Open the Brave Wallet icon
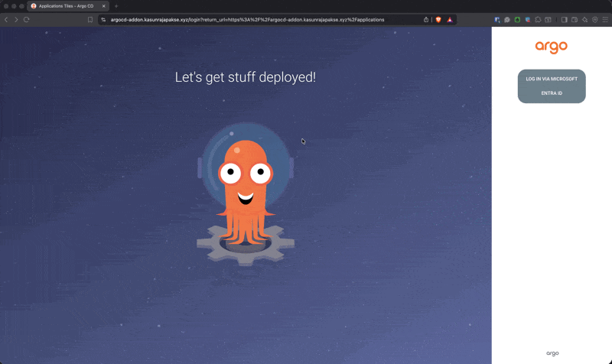 (575, 20)
